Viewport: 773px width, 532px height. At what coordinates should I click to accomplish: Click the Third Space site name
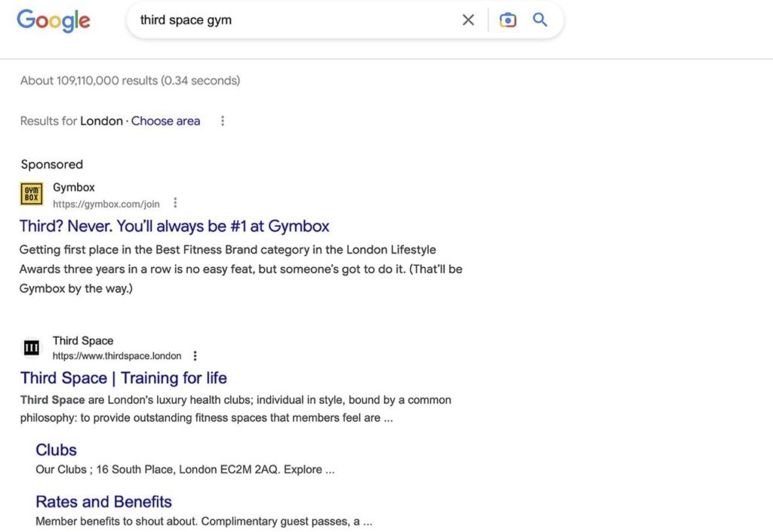pos(83,340)
